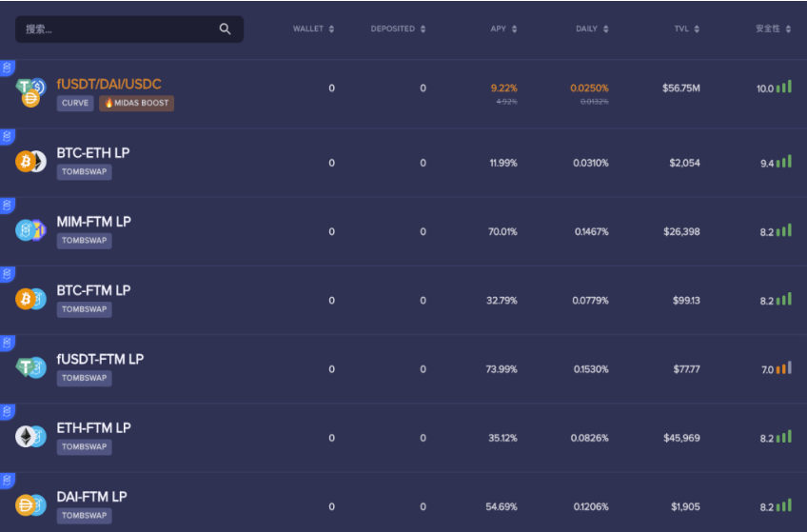Click the $2,054 TVL value

pyautogui.click(x=684, y=163)
